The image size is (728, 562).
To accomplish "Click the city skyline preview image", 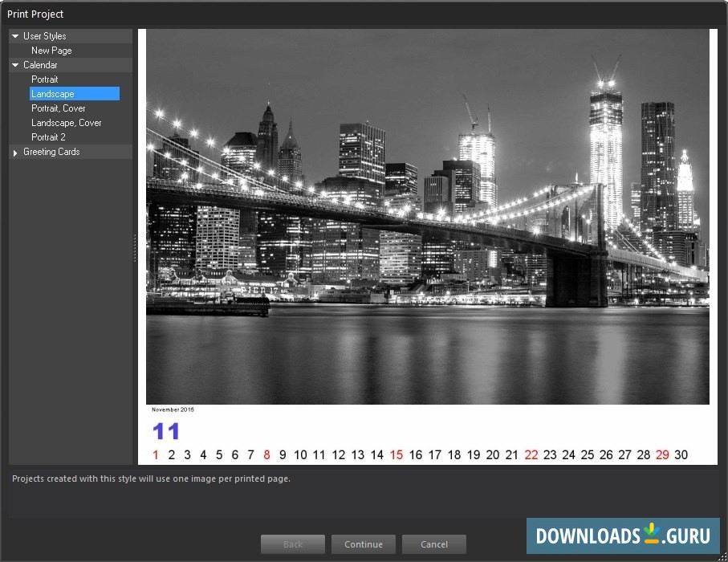I will coord(428,217).
